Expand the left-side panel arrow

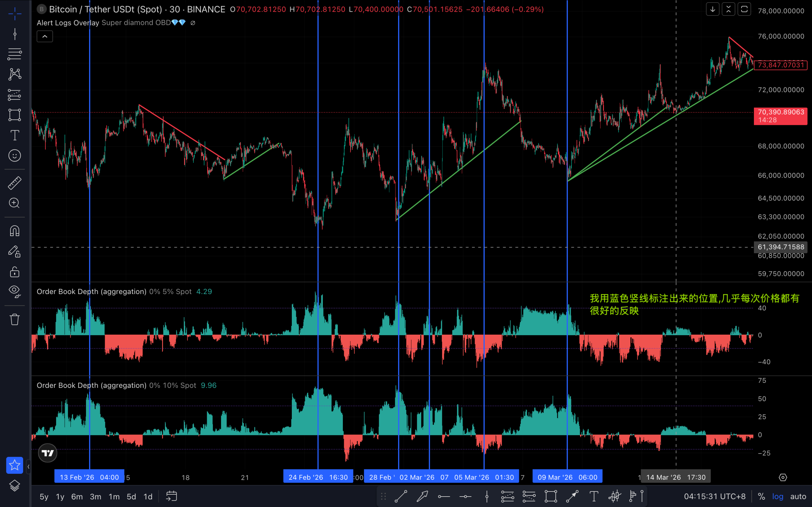[x=28, y=466]
